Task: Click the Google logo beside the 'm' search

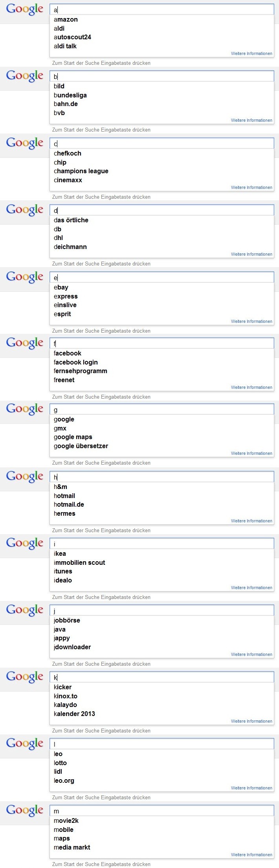Action: tap(24, 811)
